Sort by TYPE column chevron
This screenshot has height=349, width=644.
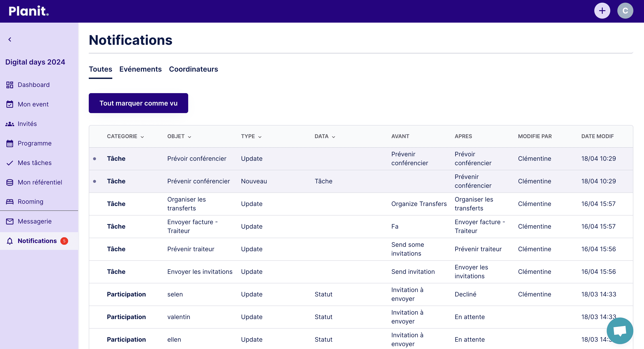click(x=260, y=137)
